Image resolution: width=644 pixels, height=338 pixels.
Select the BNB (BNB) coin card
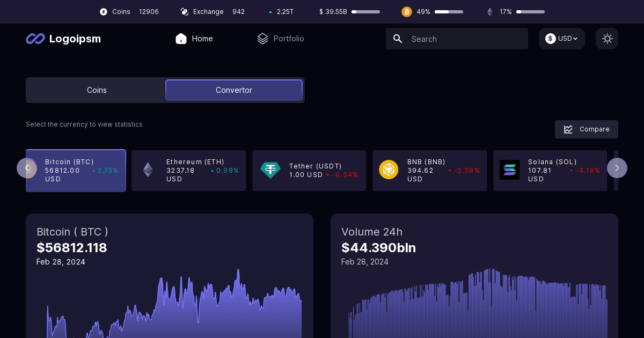click(x=430, y=171)
